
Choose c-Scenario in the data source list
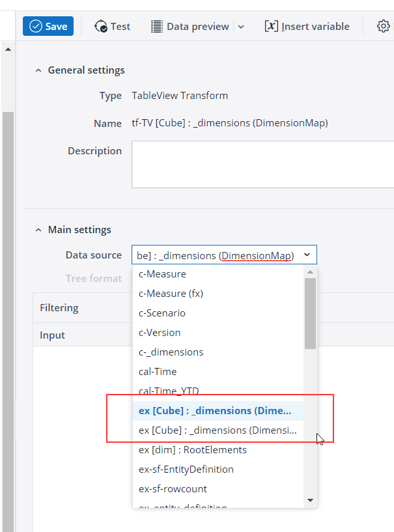[x=162, y=313]
